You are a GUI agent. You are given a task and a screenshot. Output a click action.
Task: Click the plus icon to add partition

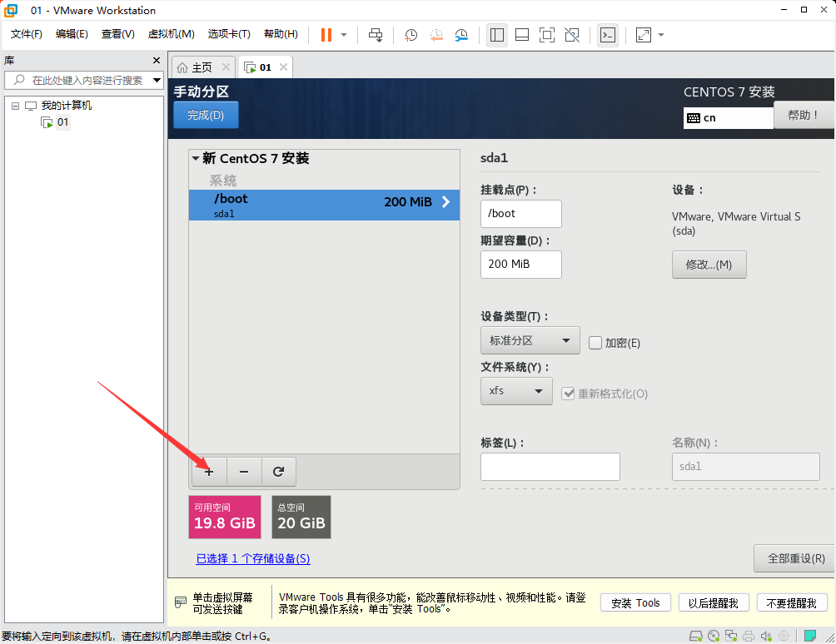coord(209,472)
